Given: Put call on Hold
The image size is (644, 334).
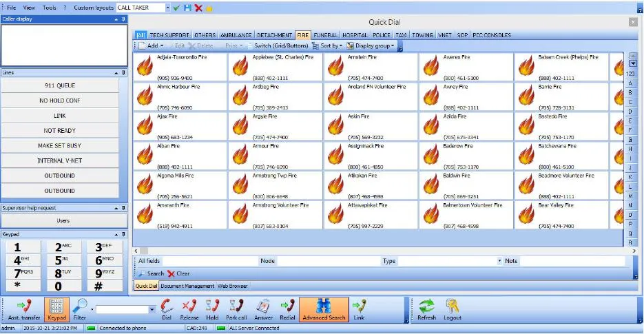Looking at the screenshot, I should point(212,309).
